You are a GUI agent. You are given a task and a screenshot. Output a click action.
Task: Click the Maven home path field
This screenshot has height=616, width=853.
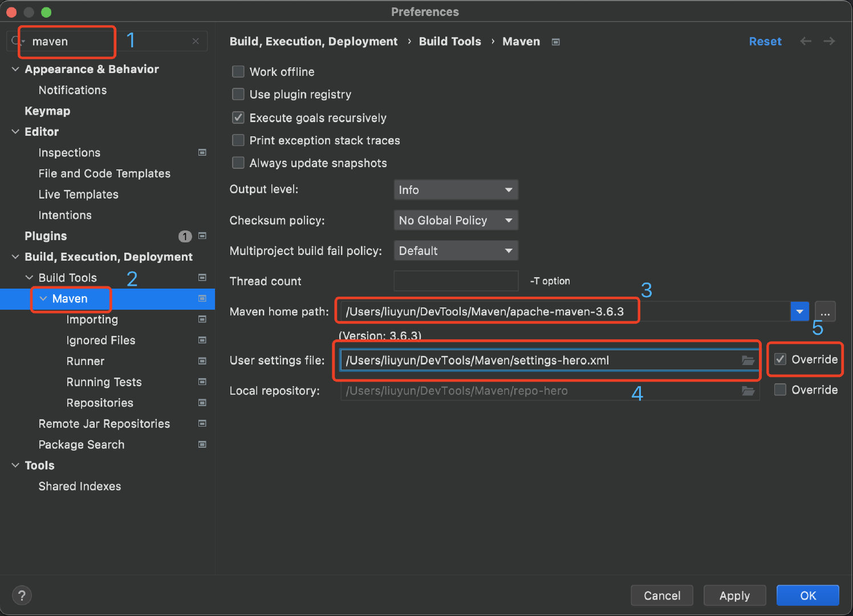click(566, 311)
